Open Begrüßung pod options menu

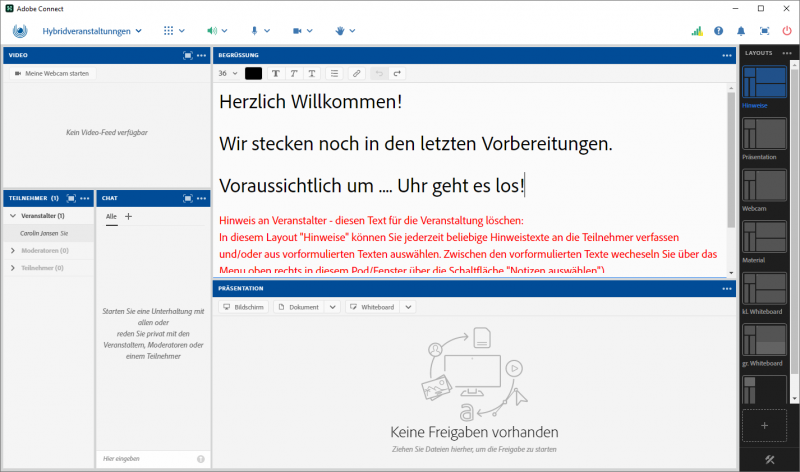[x=727, y=55]
